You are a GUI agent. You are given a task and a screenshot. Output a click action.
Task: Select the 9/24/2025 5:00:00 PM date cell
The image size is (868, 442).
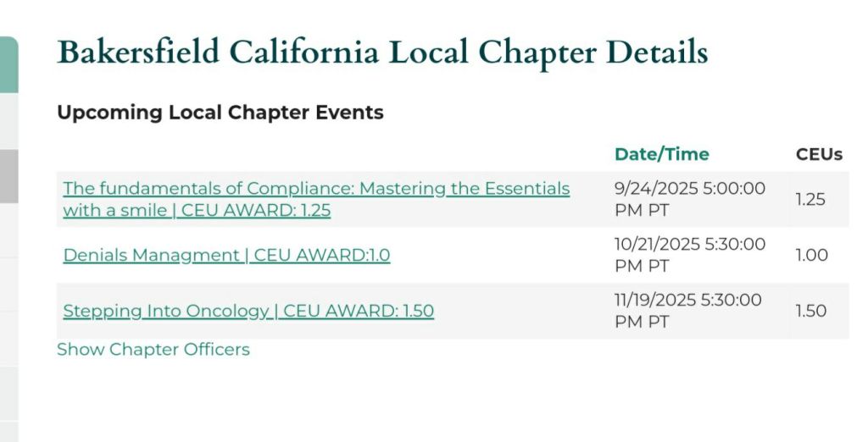pos(689,199)
